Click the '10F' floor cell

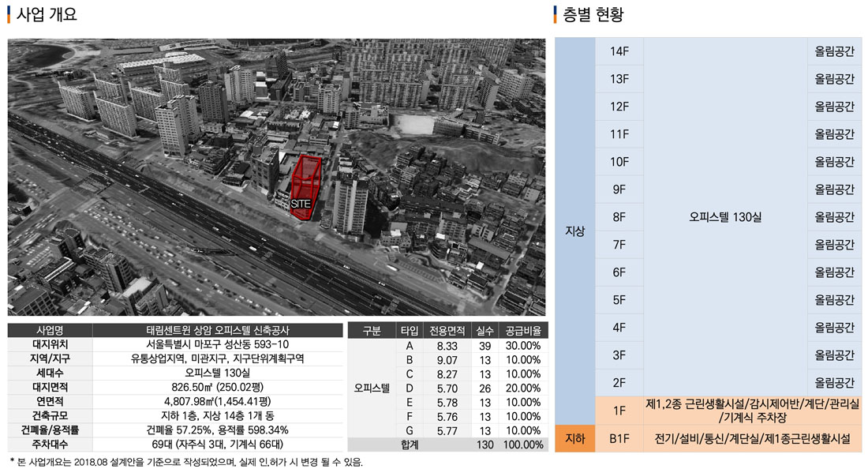click(x=619, y=162)
